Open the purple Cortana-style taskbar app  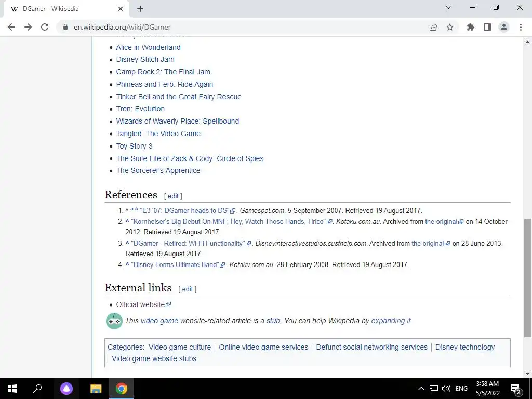66,389
